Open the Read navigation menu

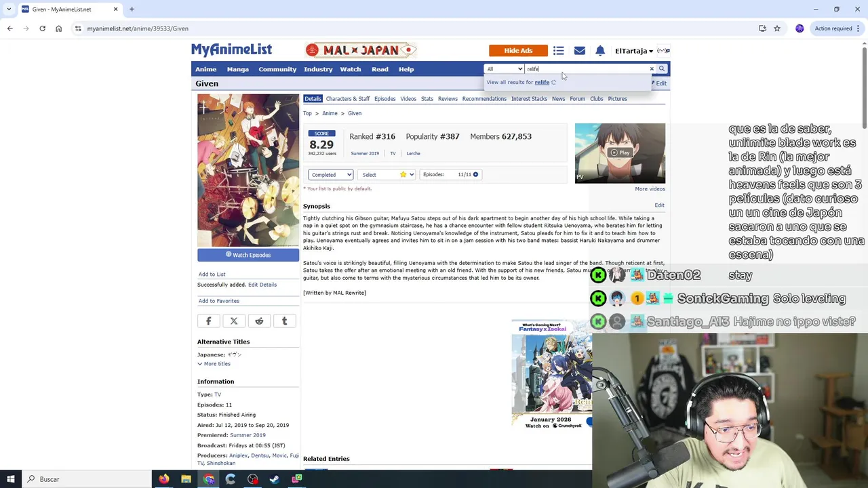coord(380,69)
